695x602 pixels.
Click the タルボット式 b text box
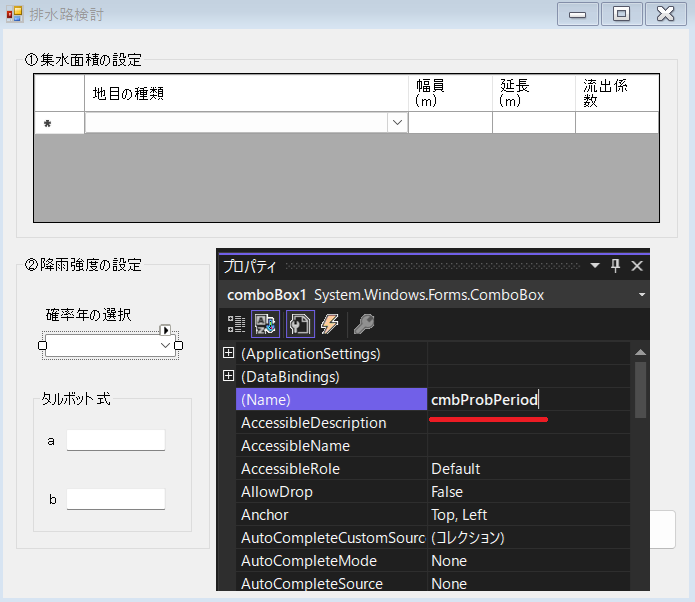115,499
